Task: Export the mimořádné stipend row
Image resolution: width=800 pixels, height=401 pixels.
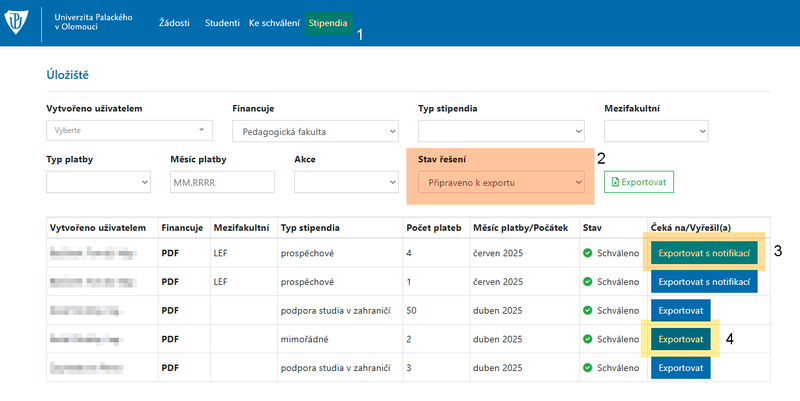Action: pos(680,339)
